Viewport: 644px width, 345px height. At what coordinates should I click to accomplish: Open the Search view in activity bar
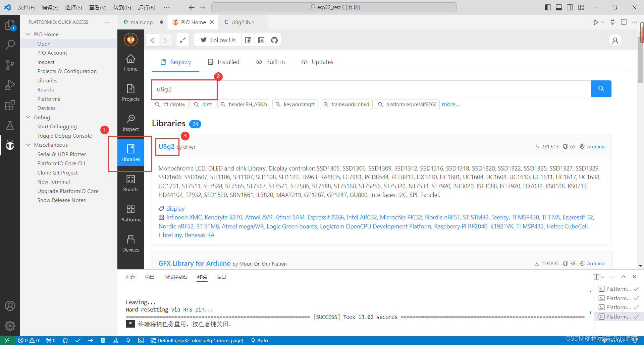(10, 44)
